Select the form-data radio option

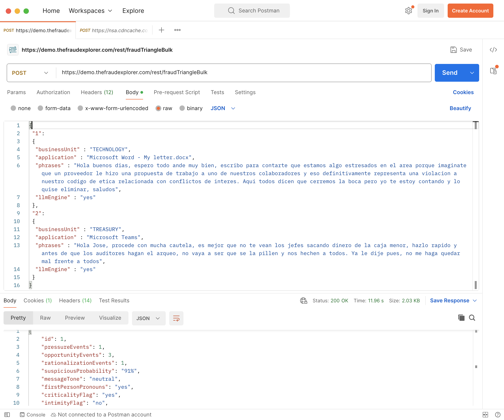click(40, 108)
